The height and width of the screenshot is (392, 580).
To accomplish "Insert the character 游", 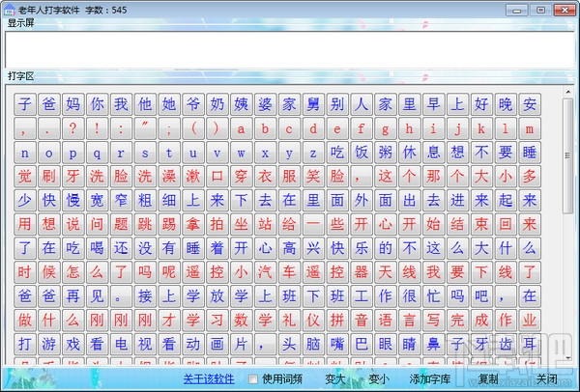I will click(49, 345).
